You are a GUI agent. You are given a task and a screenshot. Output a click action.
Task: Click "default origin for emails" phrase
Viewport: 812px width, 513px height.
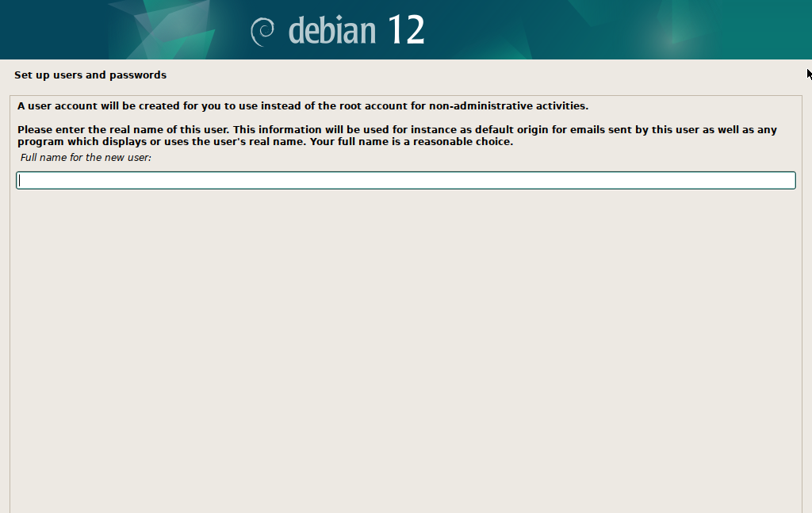[539, 129]
